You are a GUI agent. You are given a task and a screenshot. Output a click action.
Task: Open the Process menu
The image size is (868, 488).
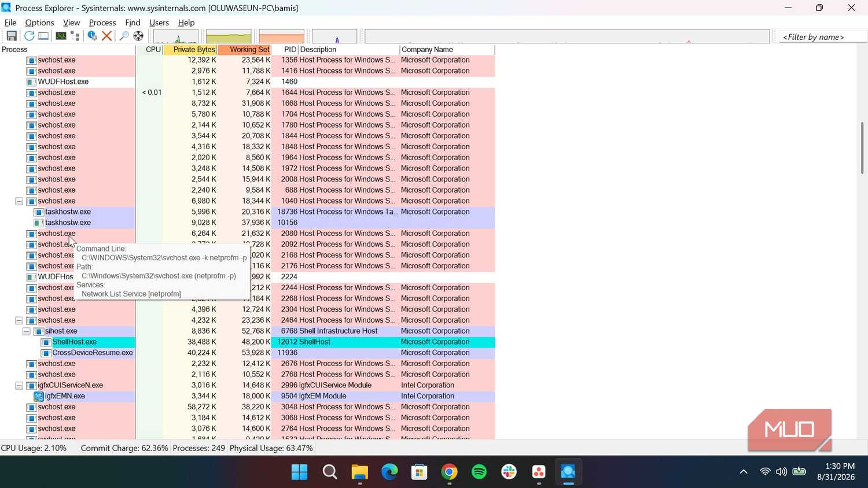[x=102, y=23]
